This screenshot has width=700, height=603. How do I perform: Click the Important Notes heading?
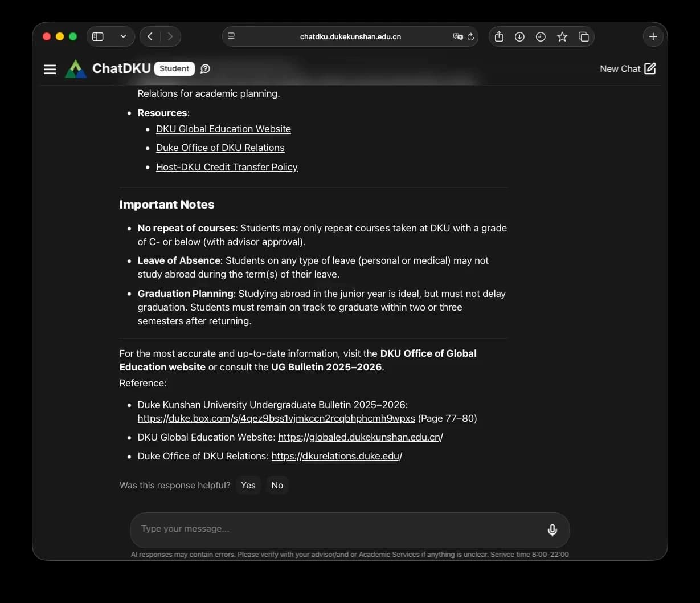(x=167, y=205)
